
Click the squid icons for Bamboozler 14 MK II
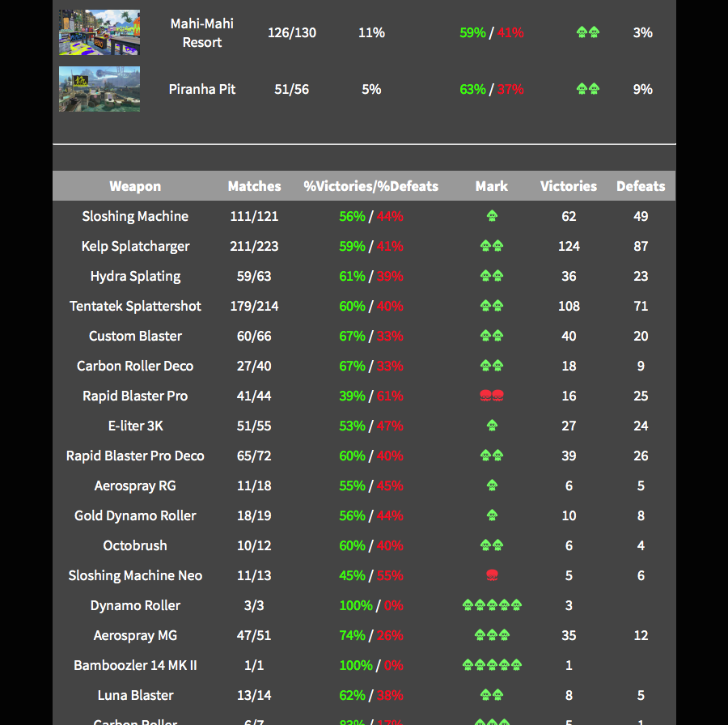491,665
